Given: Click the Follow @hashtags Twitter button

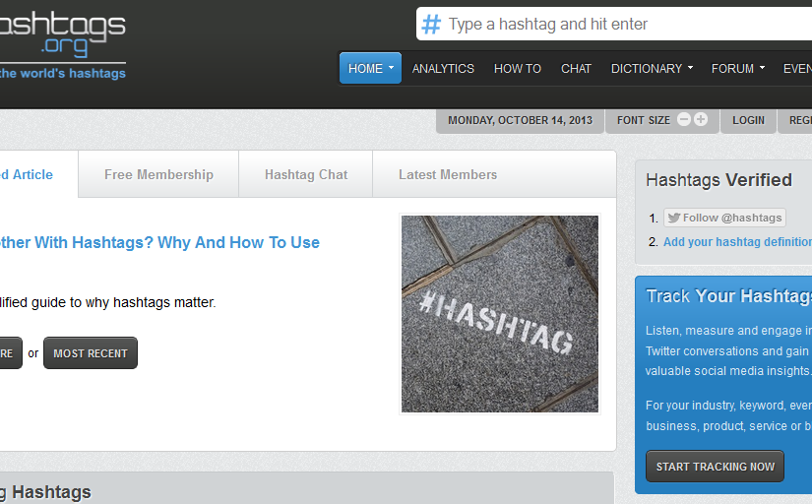Looking at the screenshot, I should tap(724, 218).
